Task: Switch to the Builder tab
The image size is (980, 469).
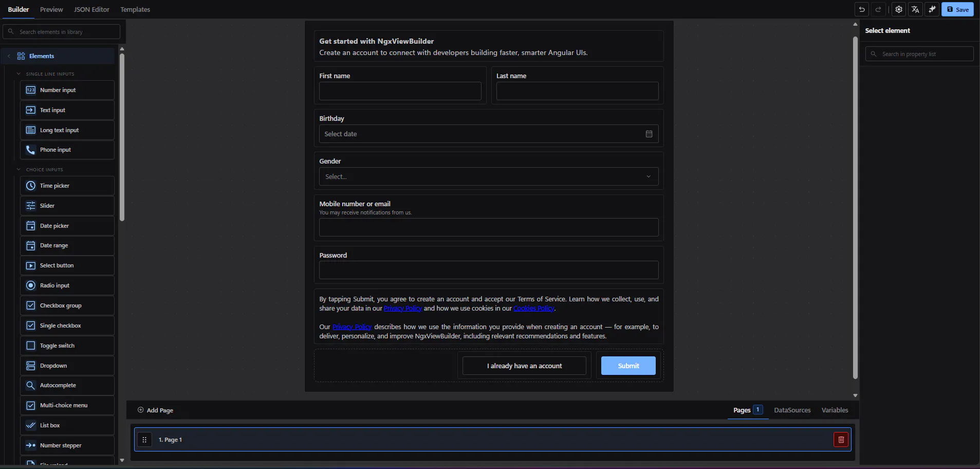Action: [19, 9]
